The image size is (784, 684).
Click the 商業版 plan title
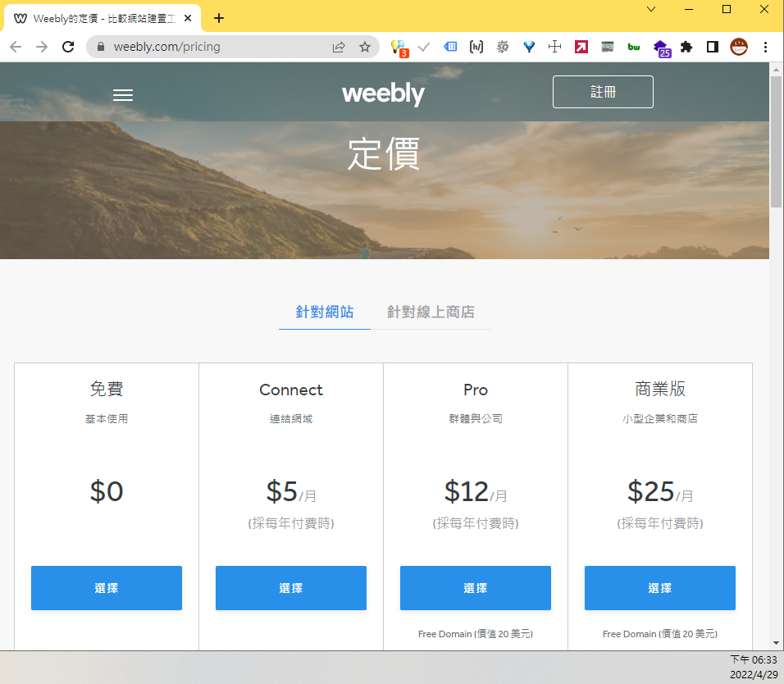coord(660,389)
